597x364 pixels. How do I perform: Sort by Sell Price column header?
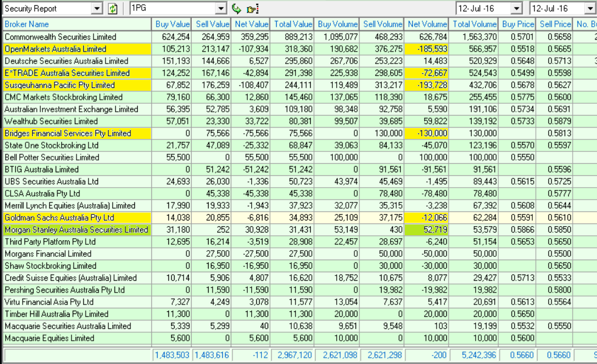(x=554, y=24)
